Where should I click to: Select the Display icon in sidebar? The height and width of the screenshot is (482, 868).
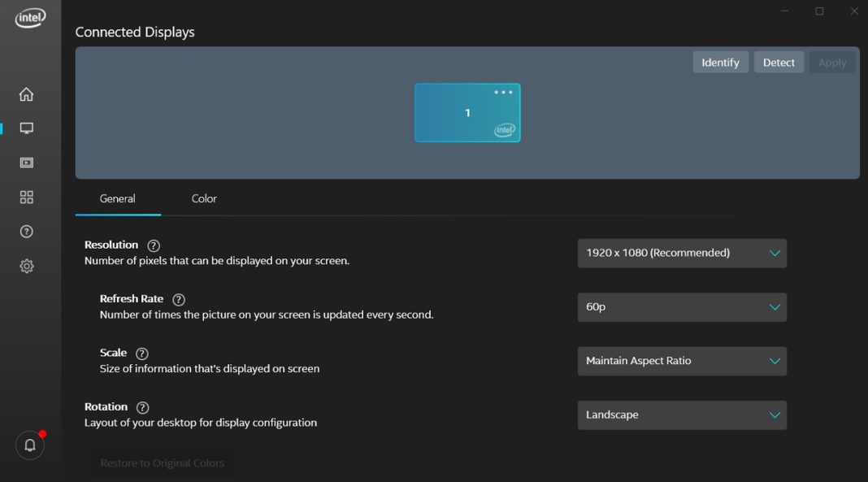[x=26, y=128]
